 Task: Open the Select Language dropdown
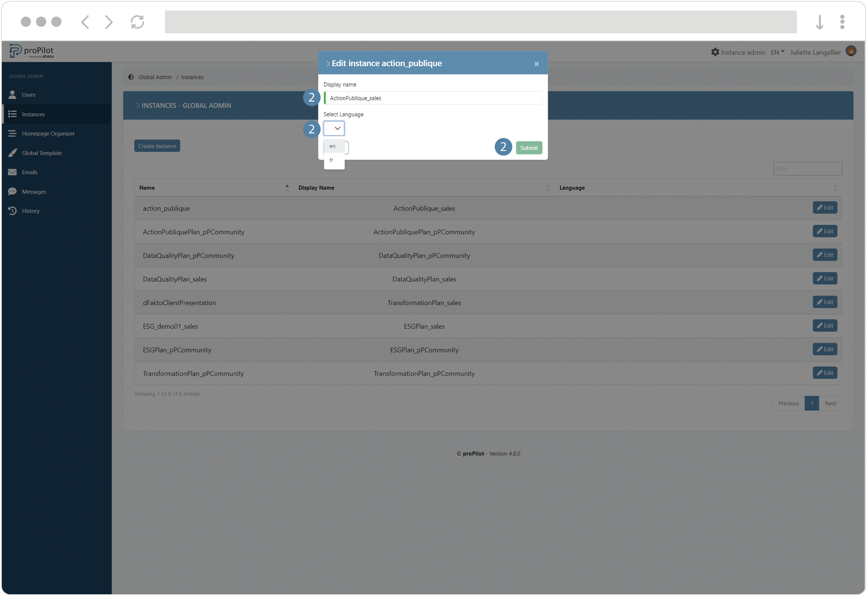(x=334, y=128)
